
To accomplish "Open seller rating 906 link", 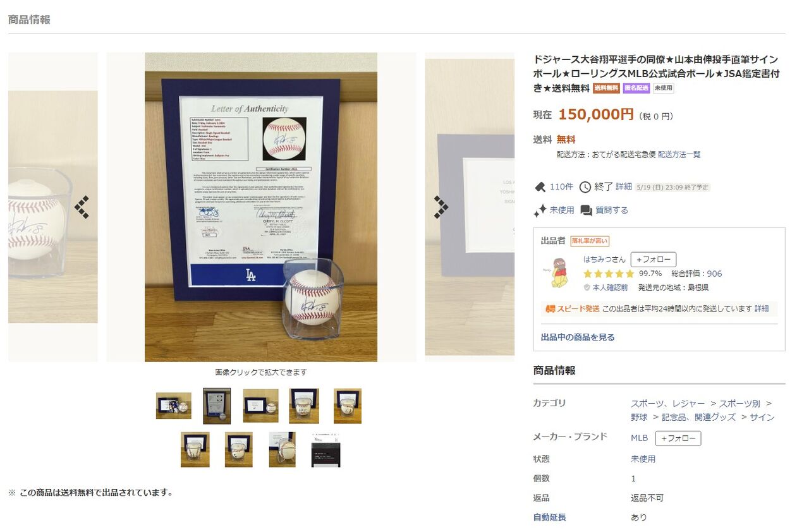I will tap(714, 274).
